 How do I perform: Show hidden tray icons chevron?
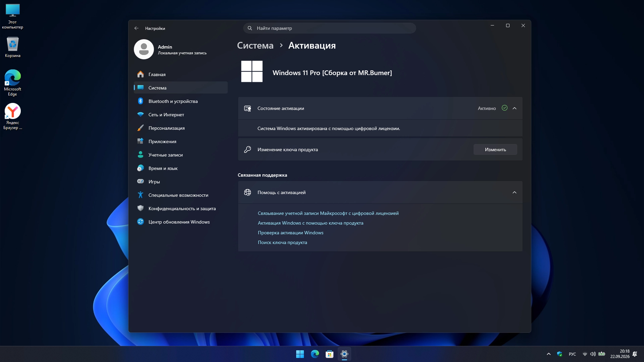coord(549,354)
